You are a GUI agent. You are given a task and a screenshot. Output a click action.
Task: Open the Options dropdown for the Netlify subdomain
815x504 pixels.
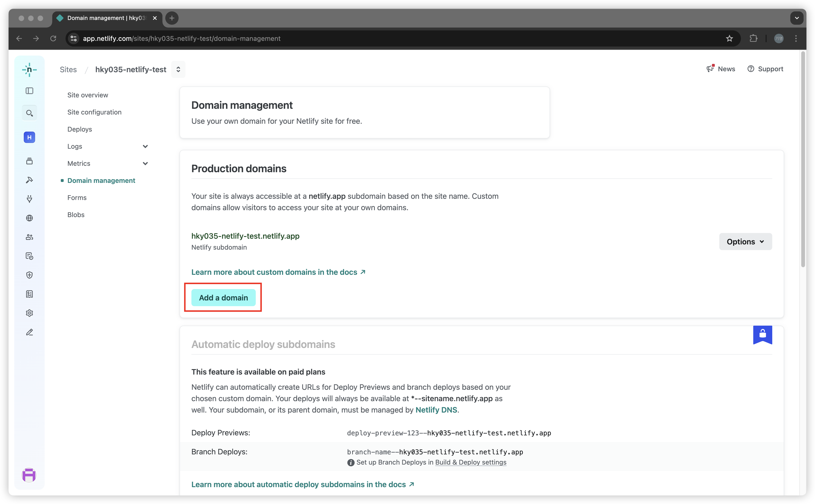745,242
